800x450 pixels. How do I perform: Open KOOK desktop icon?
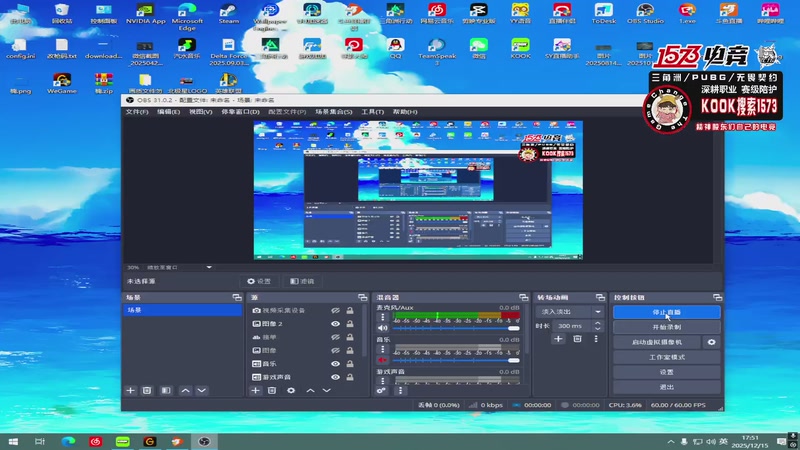520,49
